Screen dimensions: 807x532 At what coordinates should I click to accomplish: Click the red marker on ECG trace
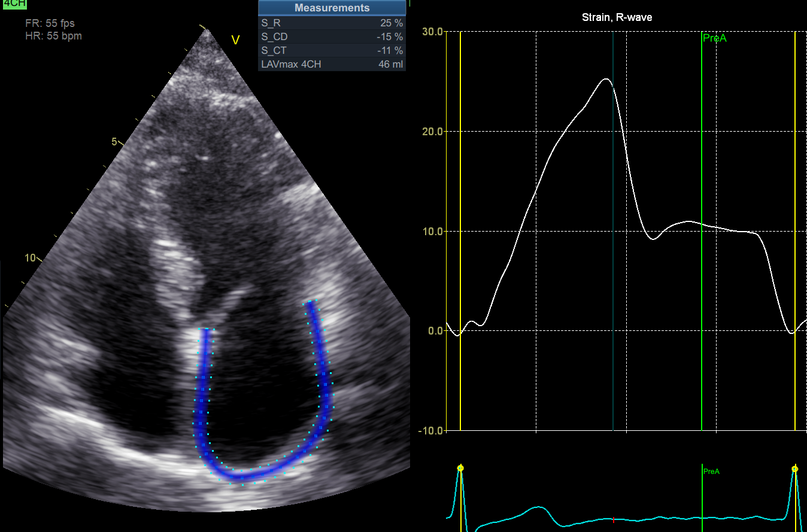click(613, 520)
